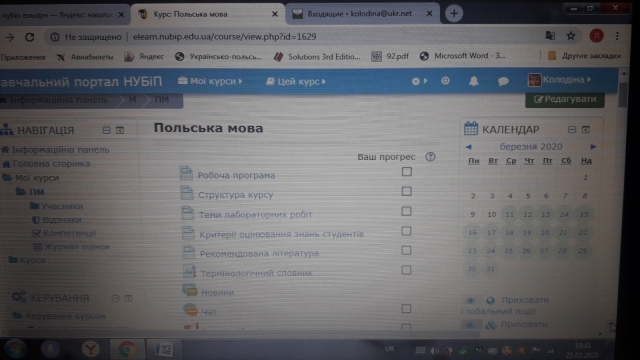This screenshot has height=360, width=640.
Task: Tick the Чат completion checkbox
Action: [x=406, y=309]
